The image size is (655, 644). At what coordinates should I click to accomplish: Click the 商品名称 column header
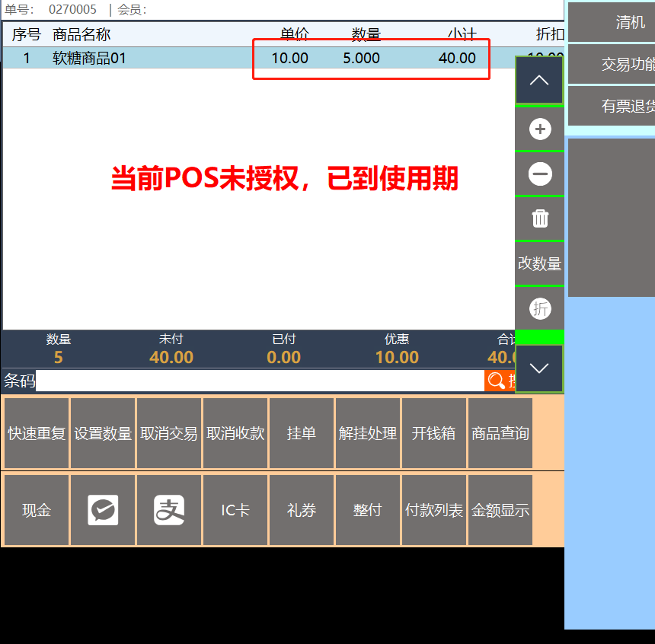point(81,34)
